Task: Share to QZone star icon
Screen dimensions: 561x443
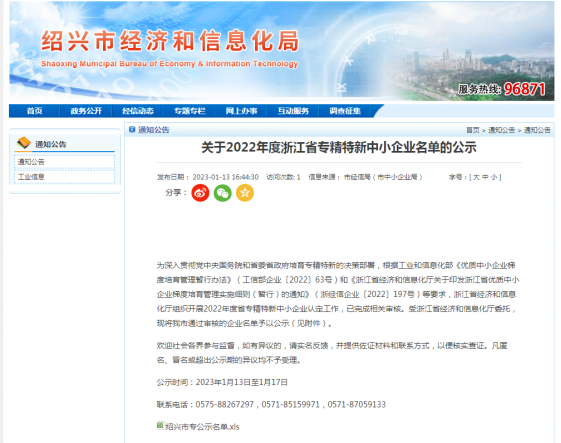Action: (245, 193)
